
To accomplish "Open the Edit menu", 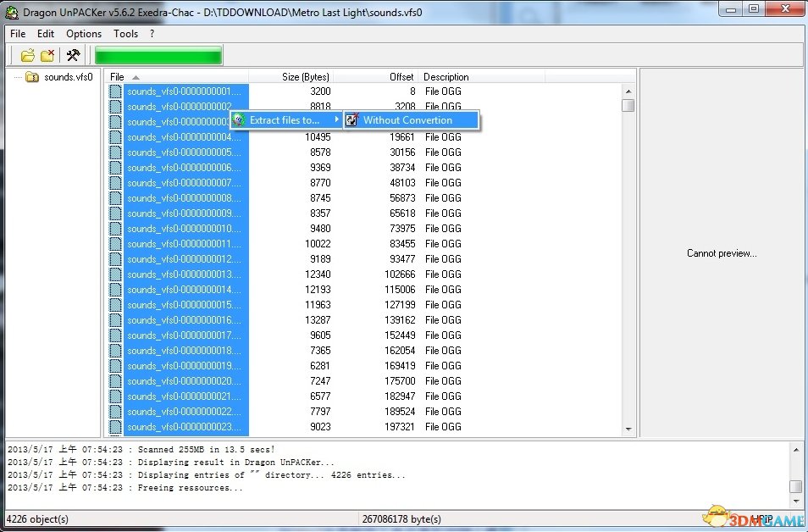I will coord(46,34).
